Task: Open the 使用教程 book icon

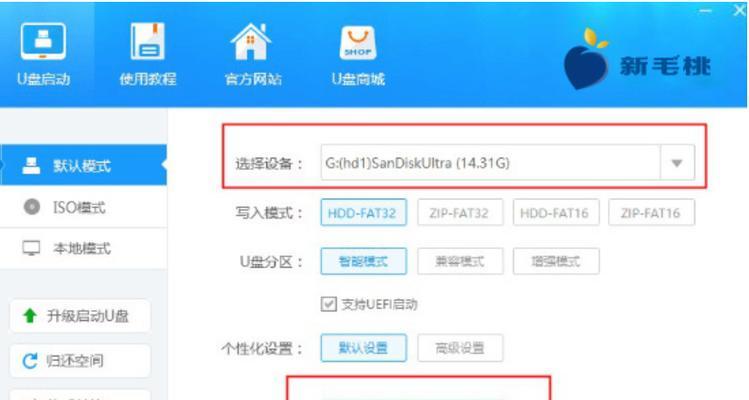Action: point(148,41)
